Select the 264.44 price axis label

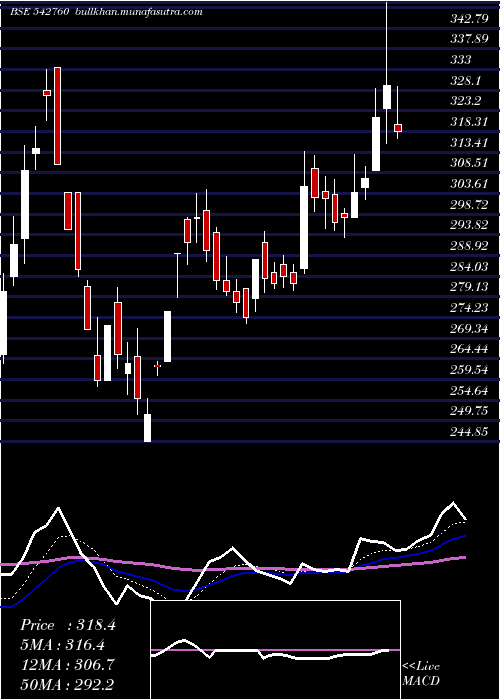(469, 349)
